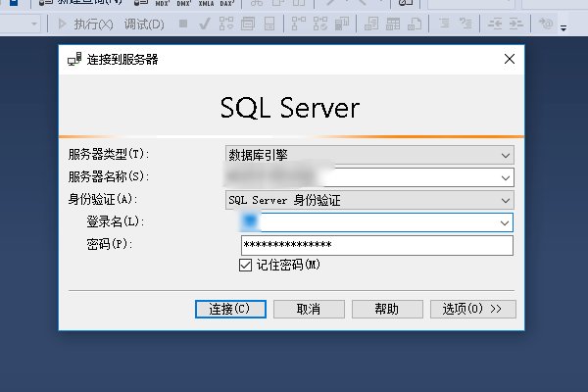588x392 pixels.
Task: Click the MDX query toolbar icon
Action: pos(163,3)
